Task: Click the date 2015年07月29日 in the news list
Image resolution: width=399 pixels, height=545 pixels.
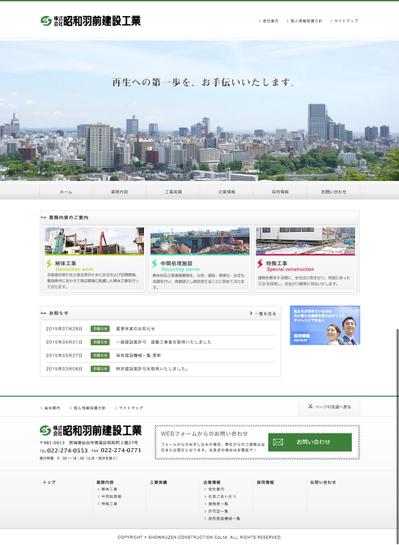Action: pos(64,329)
